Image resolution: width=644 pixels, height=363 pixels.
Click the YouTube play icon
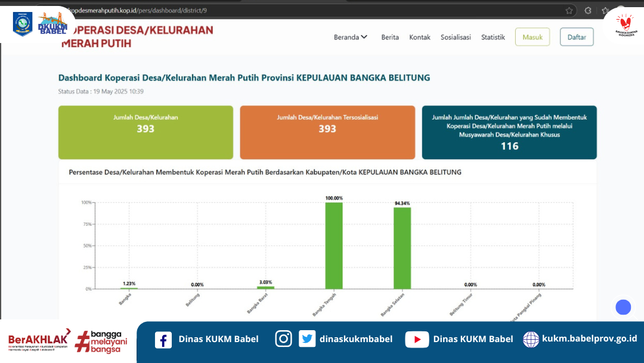coord(417,339)
